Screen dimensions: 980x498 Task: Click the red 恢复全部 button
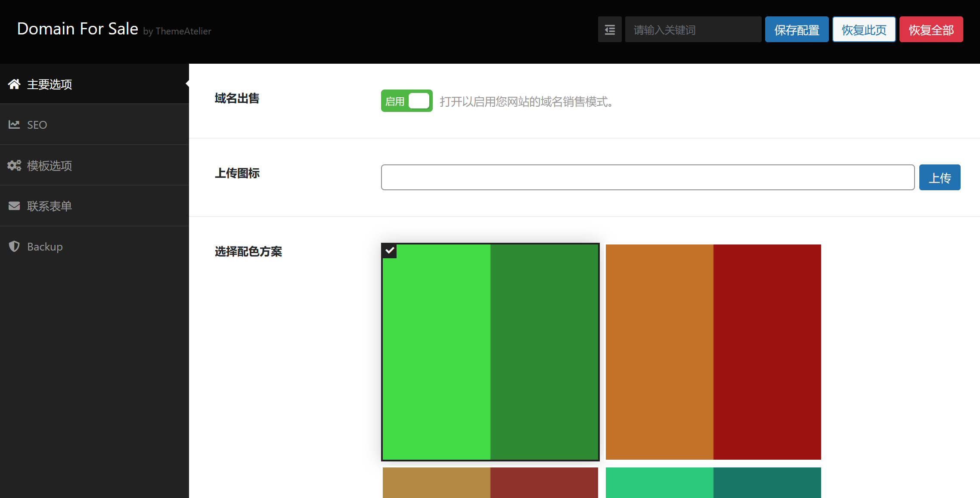931,30
